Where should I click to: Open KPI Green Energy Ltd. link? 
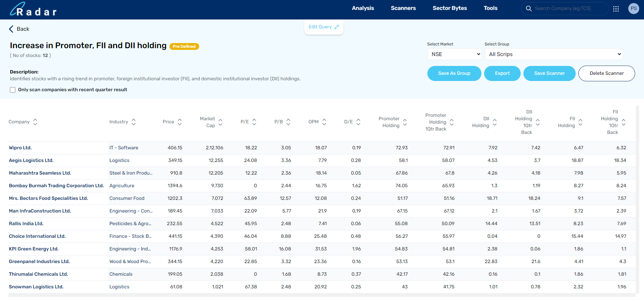click(34, 249)
